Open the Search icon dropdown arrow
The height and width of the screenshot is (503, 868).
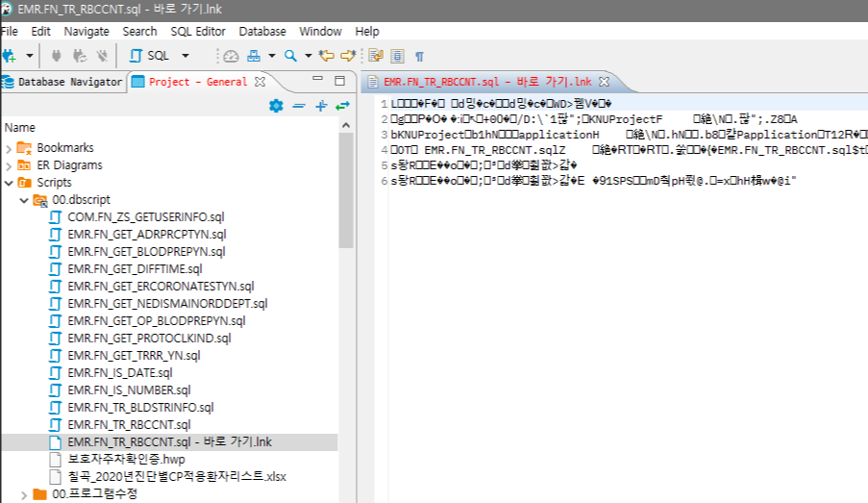(x=309, y=56)
